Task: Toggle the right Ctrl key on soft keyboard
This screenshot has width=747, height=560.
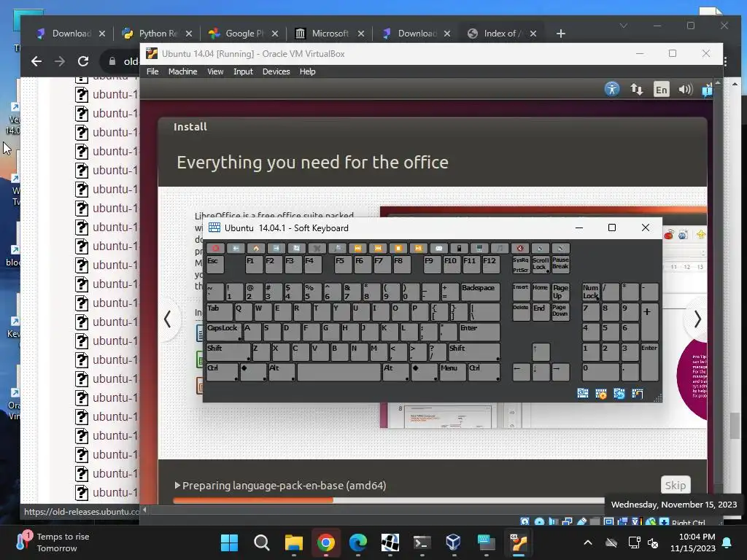Action: point(484,372)
